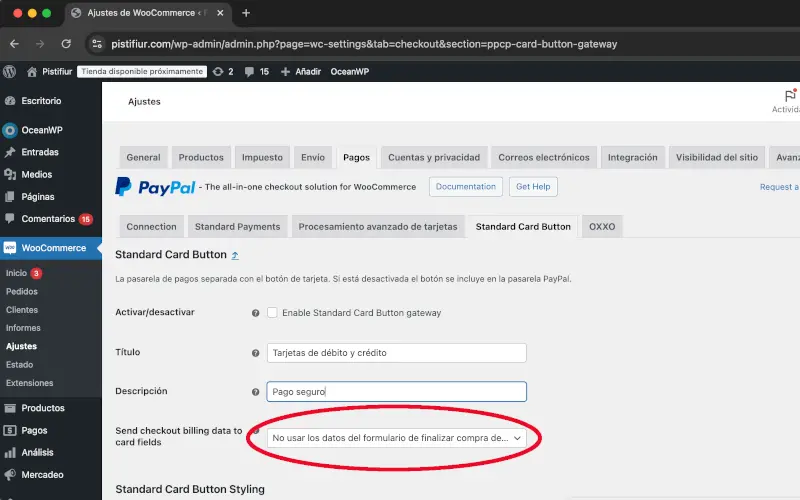Image resolution: width=800 pixels, height=500 pixels.
Task: Switch to Correos electrónicos tab
Action: pyautogui.click(x=544, y=157)
